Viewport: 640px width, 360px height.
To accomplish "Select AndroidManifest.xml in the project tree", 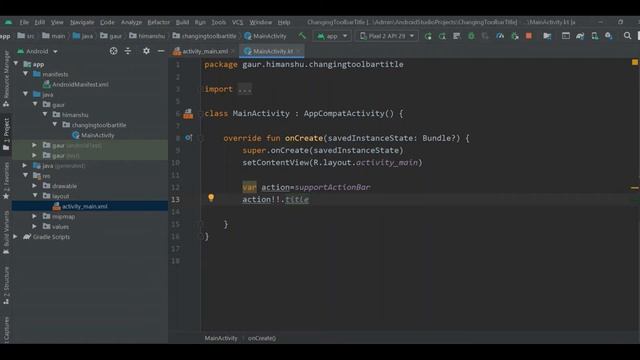I will point(76,84).
